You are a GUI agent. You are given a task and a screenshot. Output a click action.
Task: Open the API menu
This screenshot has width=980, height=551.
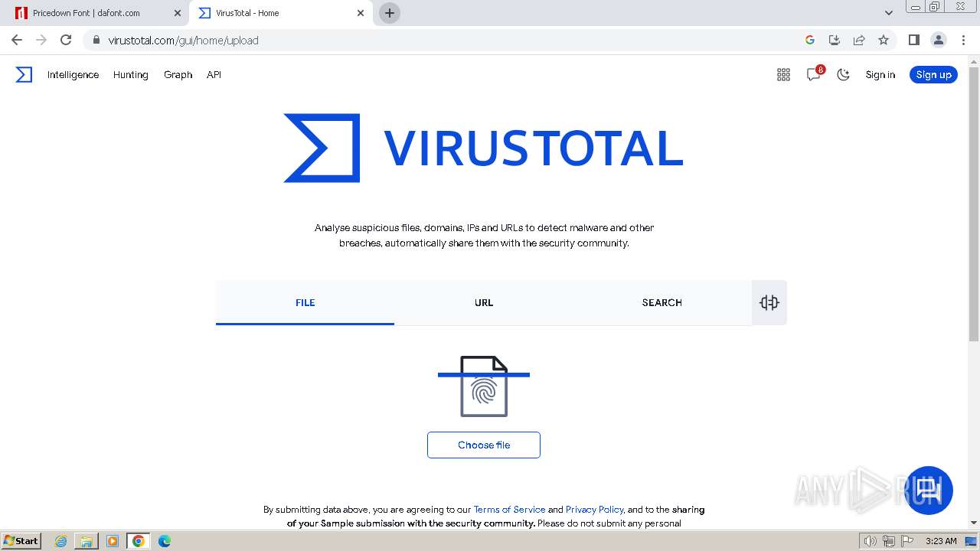point(214,74)
